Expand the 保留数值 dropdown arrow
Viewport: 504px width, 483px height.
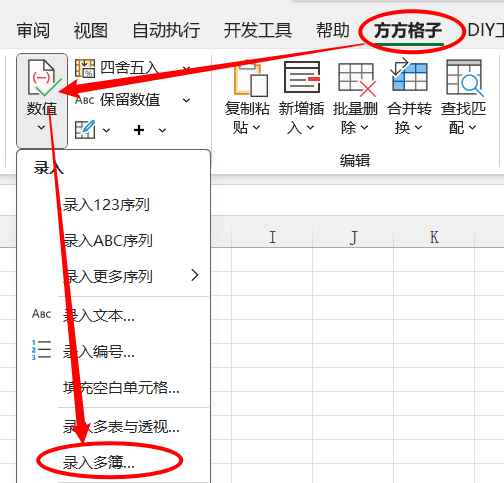[187, 100]
